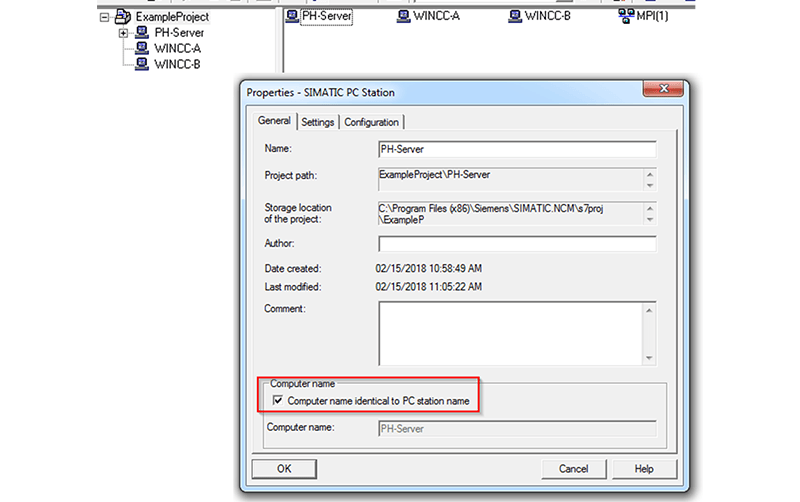Select the MPI(1) network icon
The width and height of the screenshot is (800, 502).
[626, 16]
